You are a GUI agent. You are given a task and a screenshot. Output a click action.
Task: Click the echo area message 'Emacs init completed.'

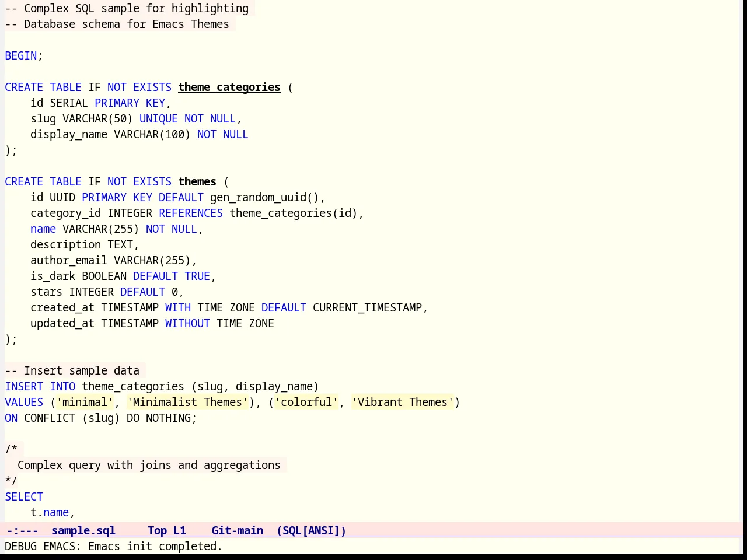tap(155, 546)
